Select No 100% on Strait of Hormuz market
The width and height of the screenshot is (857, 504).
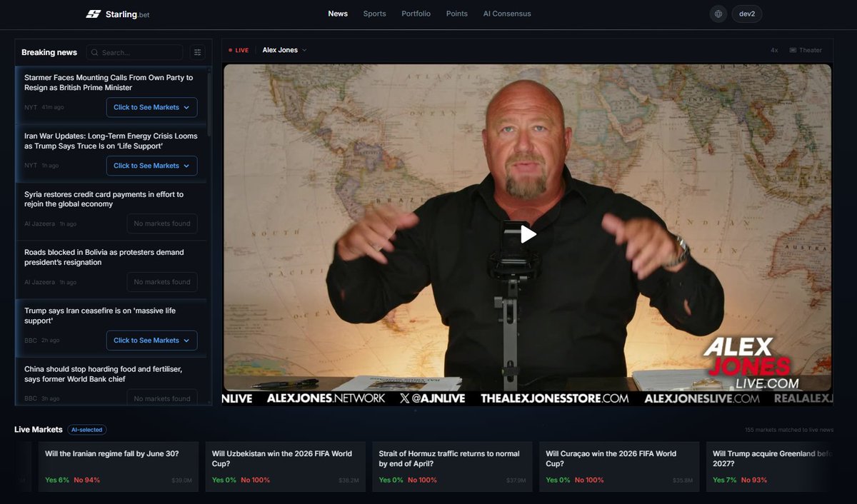click(x=423, y=480)
